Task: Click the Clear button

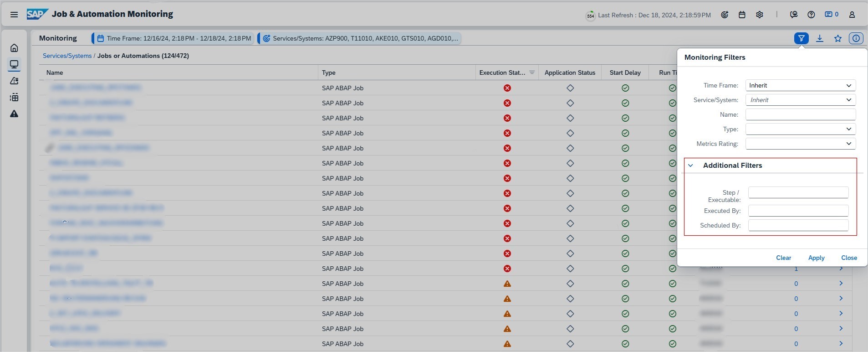Action: 783,258
